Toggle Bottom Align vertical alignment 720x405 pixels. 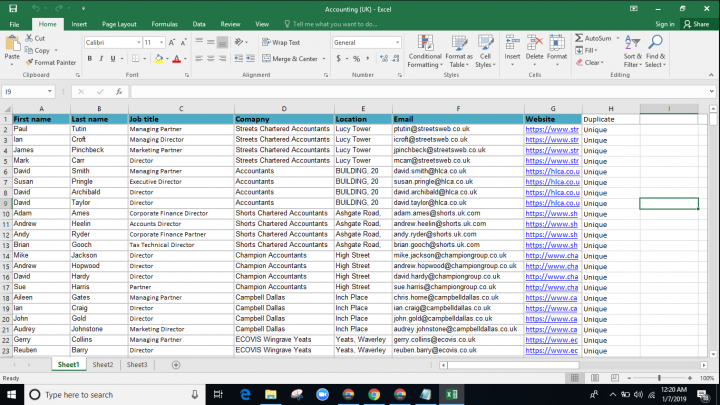222,42
